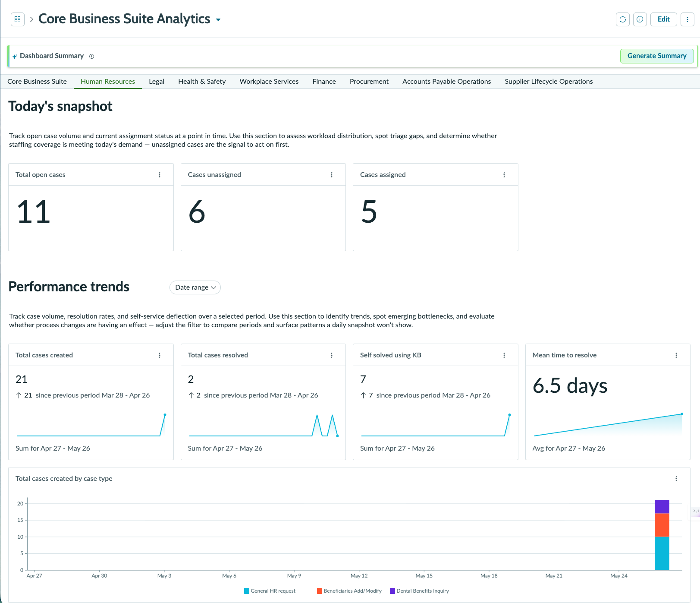This screenshot has height=603, width=700.
Task: Click the May 12 axis label
Action: (359, 576)
